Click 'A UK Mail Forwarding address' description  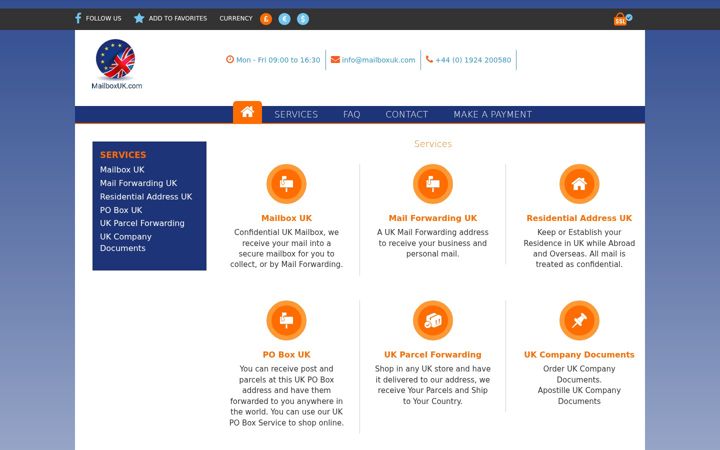coord(433,243)
